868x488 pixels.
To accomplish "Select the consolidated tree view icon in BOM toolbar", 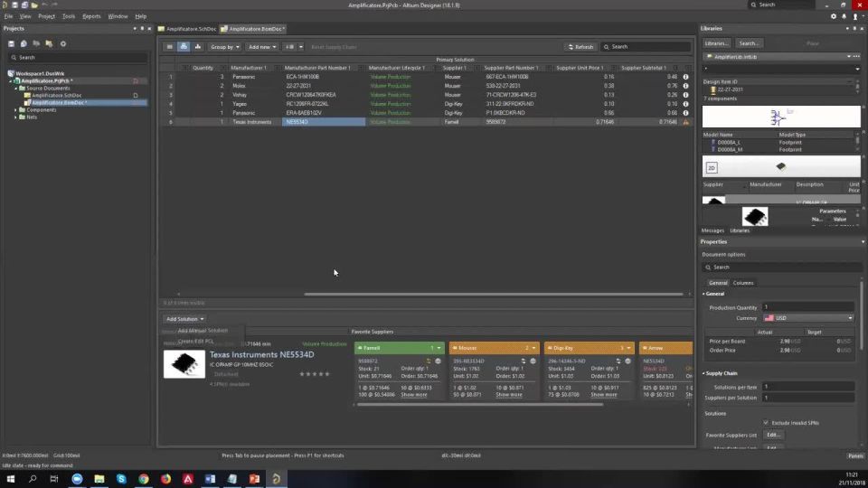I will coord(198,47).
